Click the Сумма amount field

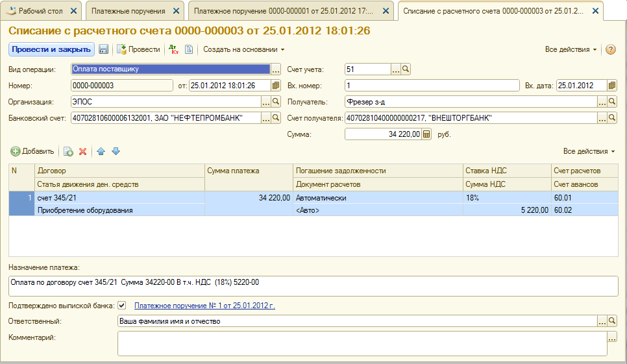click(x=383, y=134)
